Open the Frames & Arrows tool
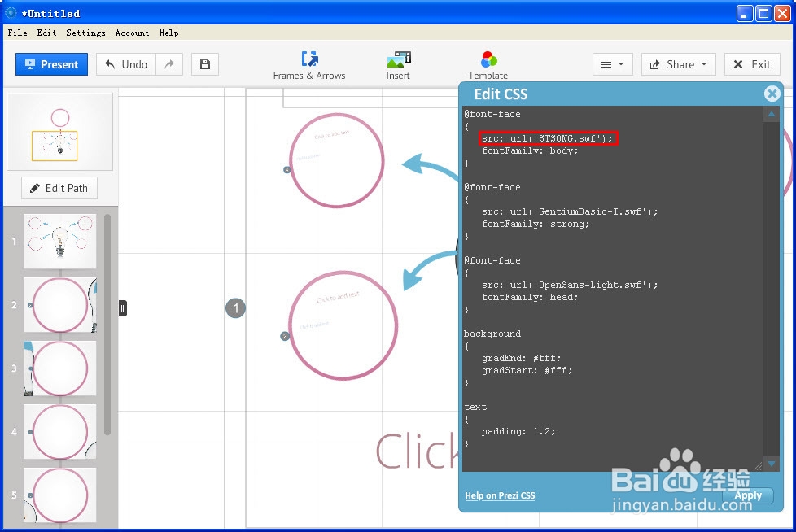Screen dimensions: 796x532 point(309,65)
